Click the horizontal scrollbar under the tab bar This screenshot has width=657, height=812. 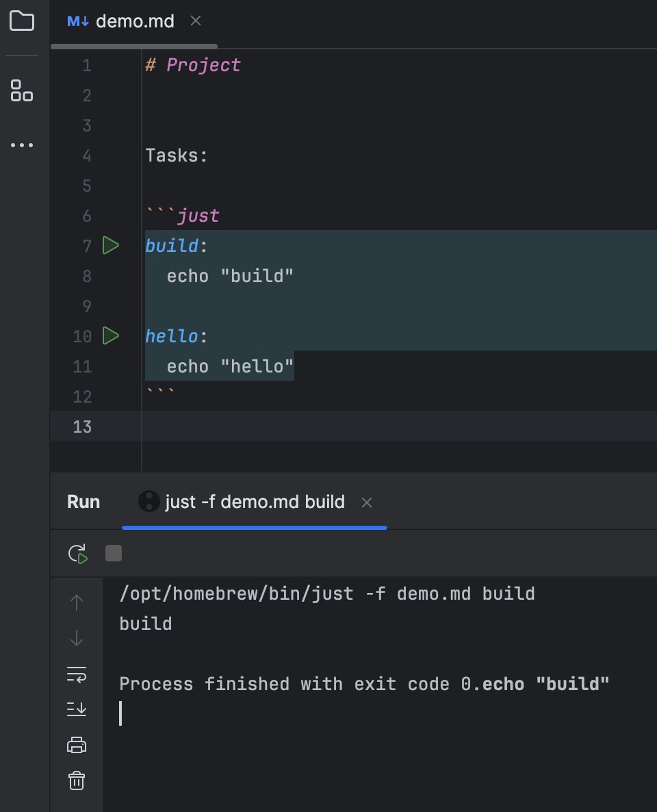pos(134,46)
